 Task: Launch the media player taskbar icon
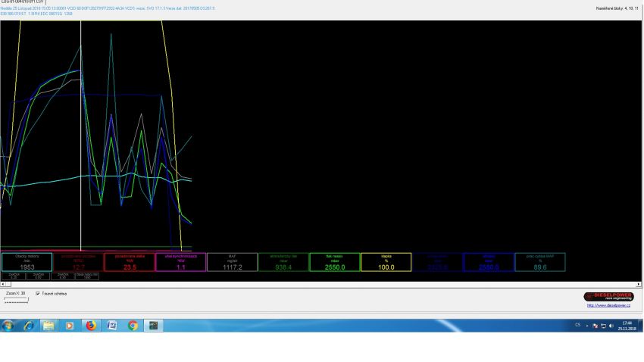coord(70,326)
